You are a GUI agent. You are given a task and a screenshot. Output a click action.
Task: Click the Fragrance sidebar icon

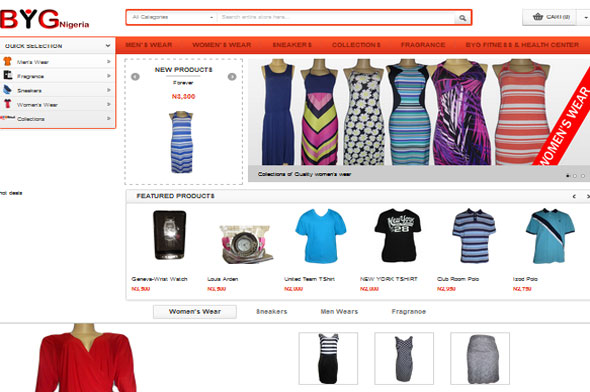click(x=8, y=75)
